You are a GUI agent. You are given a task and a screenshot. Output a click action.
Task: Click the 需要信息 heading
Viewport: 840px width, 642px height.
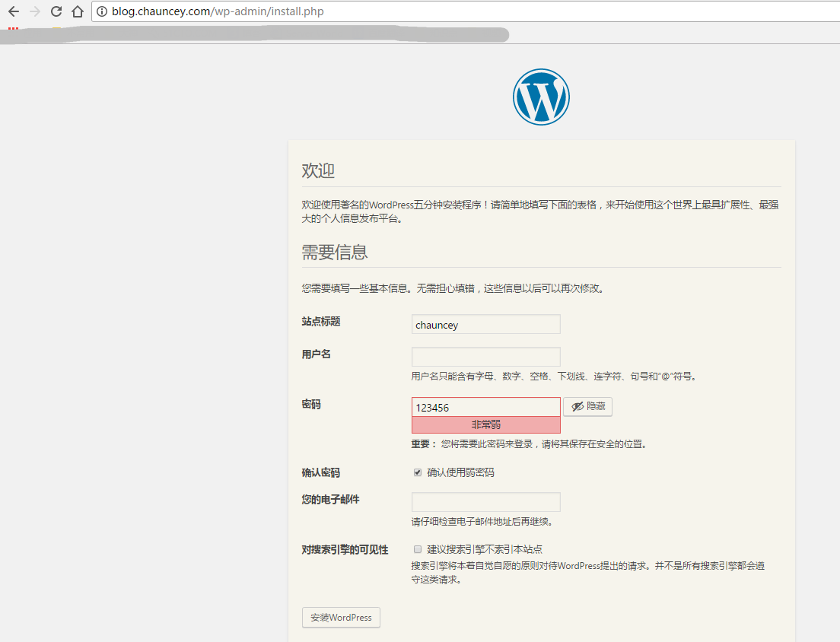335,253
